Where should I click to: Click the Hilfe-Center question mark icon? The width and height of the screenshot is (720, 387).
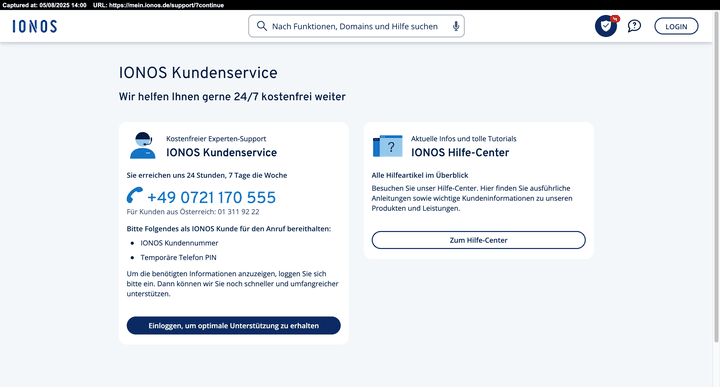click(x=388, y=146)
